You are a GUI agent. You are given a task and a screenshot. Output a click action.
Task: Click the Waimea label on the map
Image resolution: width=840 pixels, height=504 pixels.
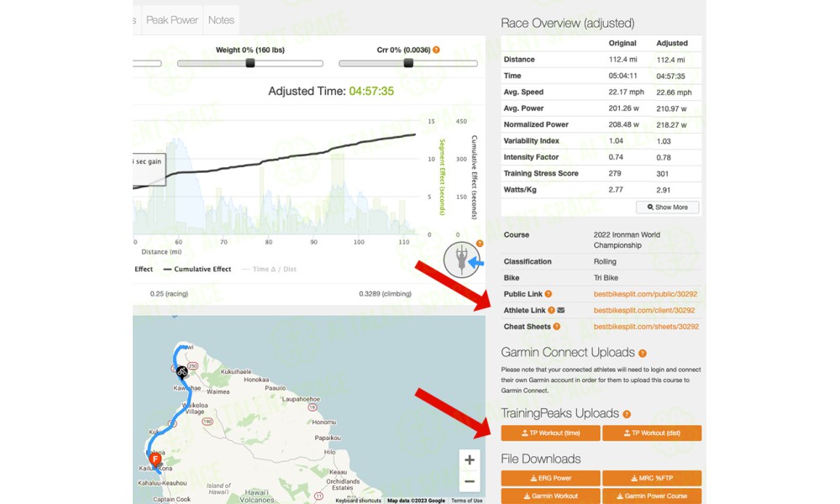tap(218, 391)
